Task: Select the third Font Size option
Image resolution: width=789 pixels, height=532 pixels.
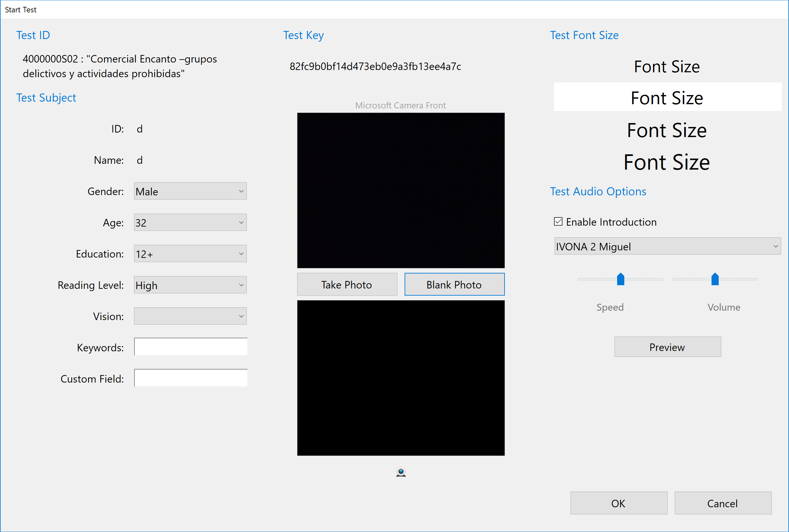Action: coord(667,130)
